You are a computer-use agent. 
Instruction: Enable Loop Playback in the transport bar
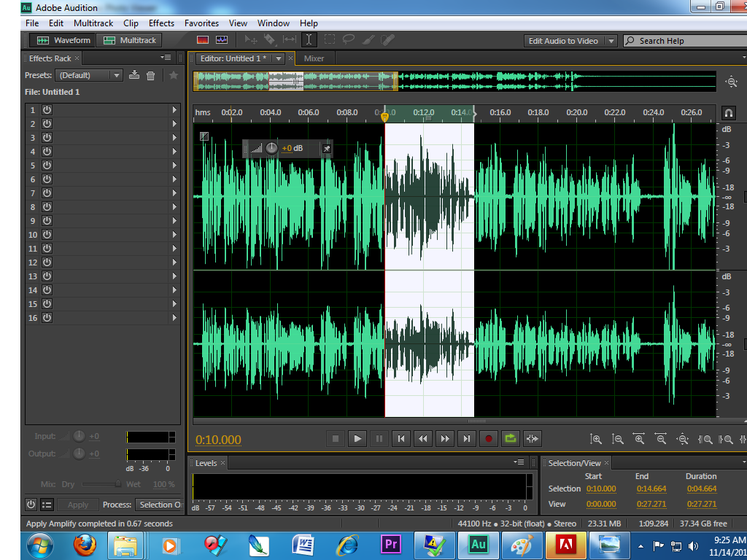pos(510,438)
